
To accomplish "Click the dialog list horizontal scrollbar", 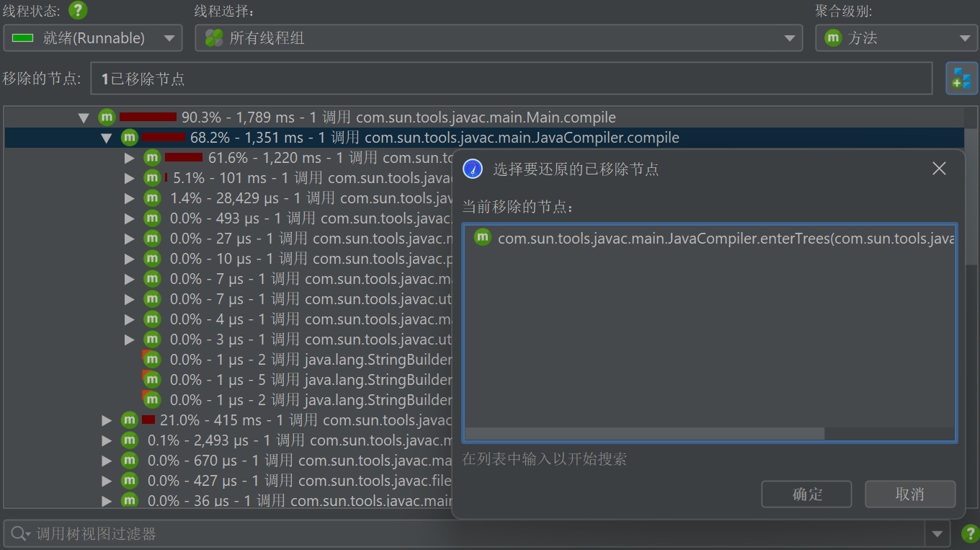I will click(644, 434).
